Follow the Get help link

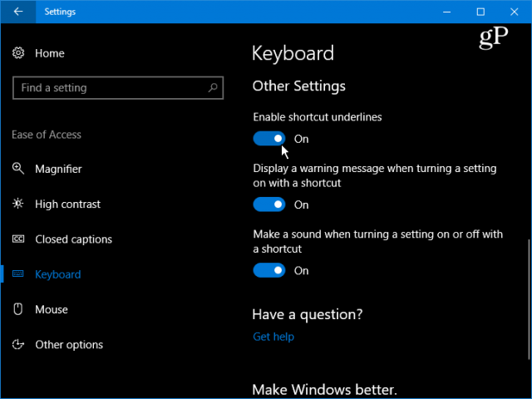(x=273, y=337)
